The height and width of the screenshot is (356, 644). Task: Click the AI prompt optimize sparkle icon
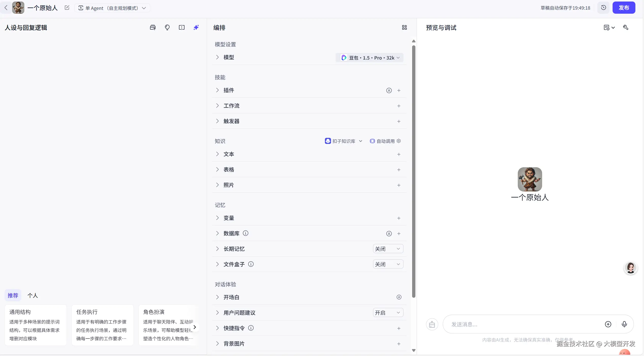tap(196, 27)
